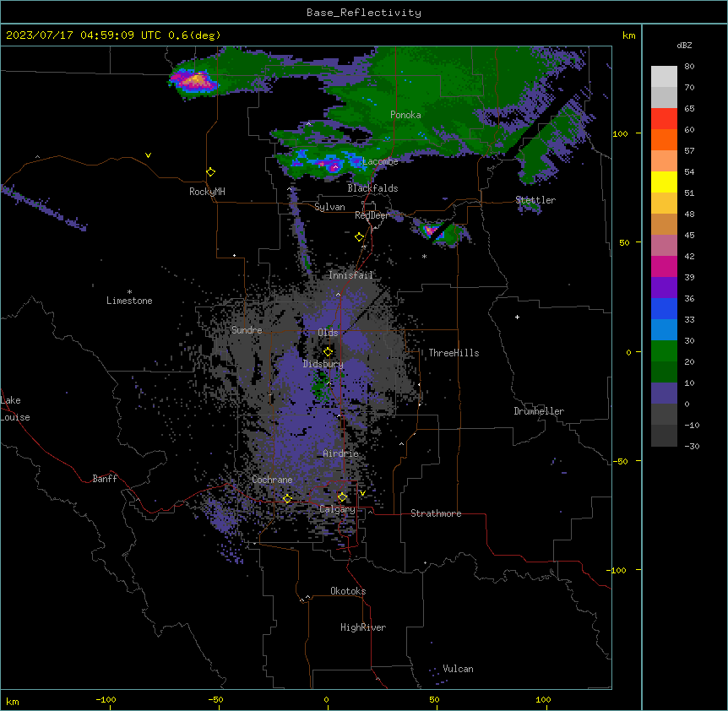The height and width of the screenshot is (711, 728).
Task: Select the yellow diamond marker above Calgary label
Action: (342, 497)
